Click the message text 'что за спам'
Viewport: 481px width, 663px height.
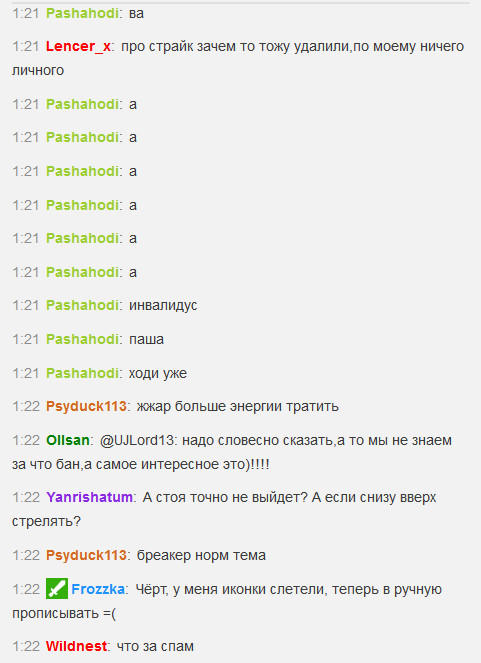click(155, 646)
